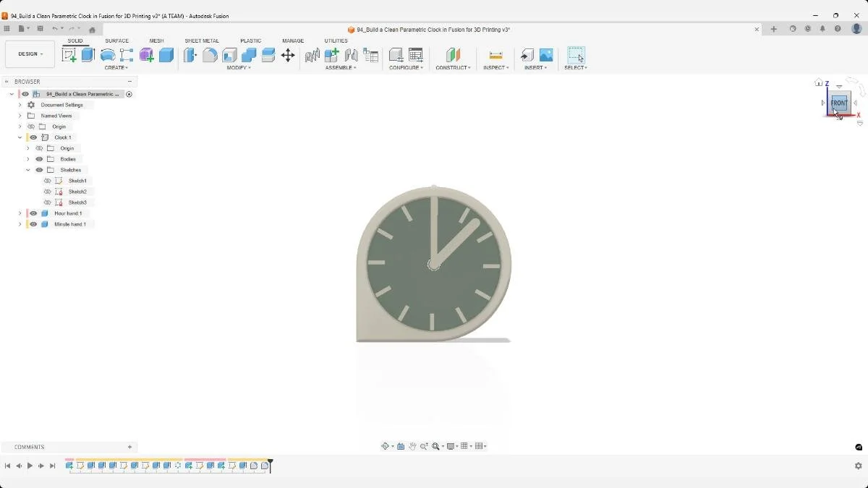Hide the Minute hand:1 component
868x488 pixels.
tap(33, 224)
